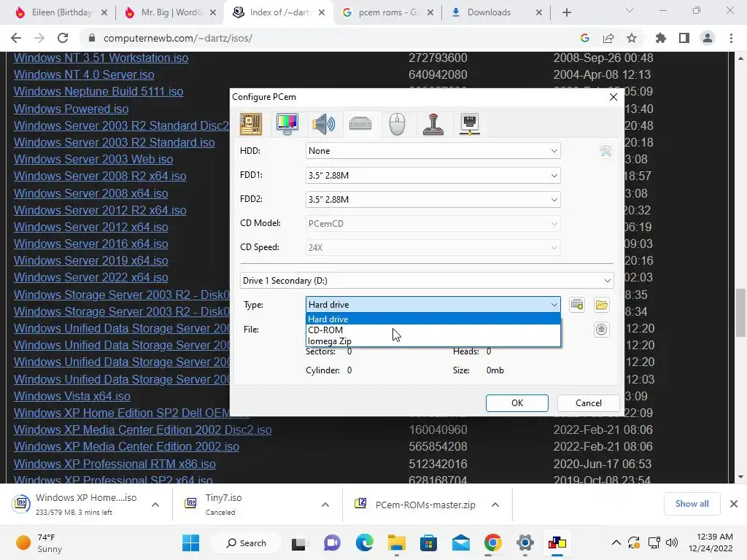The width and height of the screenshot is (747, 560).
Task: Open the drives tab in Configure PCem
Action: (x=360, y=124)
